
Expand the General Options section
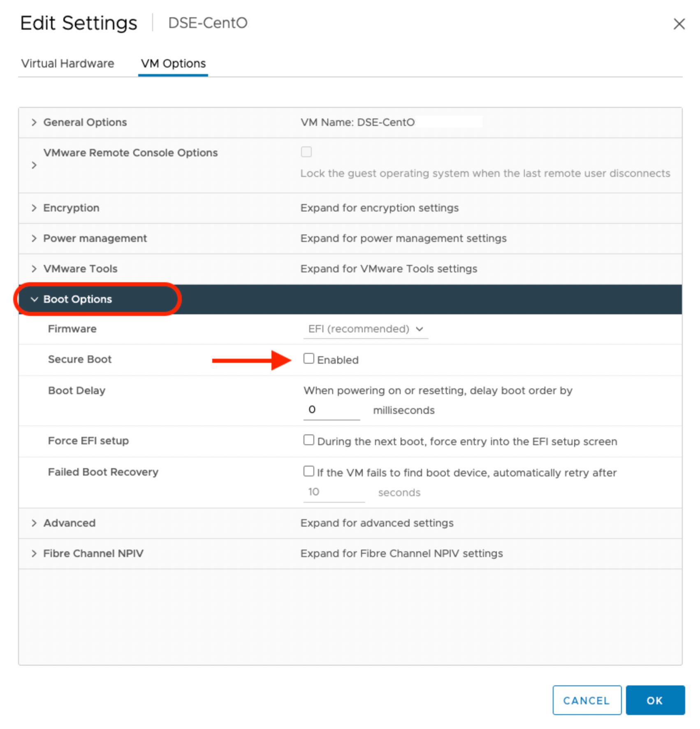34,122
